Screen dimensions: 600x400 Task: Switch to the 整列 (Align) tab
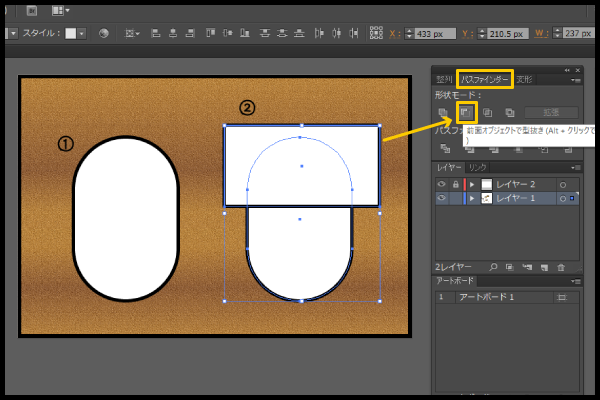click(445, 79)
